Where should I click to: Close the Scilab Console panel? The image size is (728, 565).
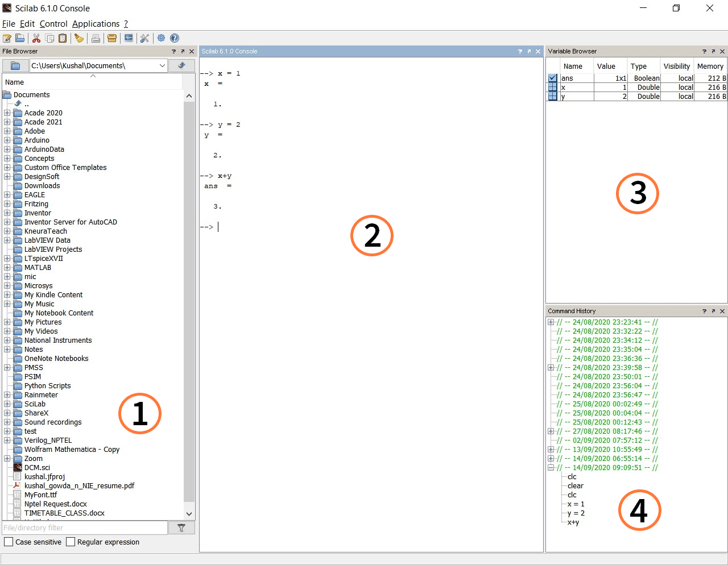point(538,51)
